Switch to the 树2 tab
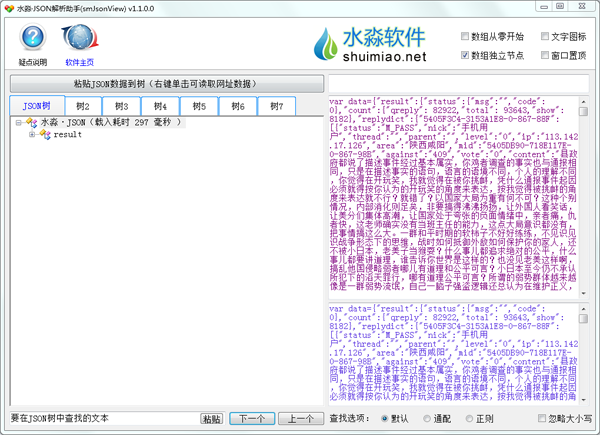600x435 pixels. (82, 105)
